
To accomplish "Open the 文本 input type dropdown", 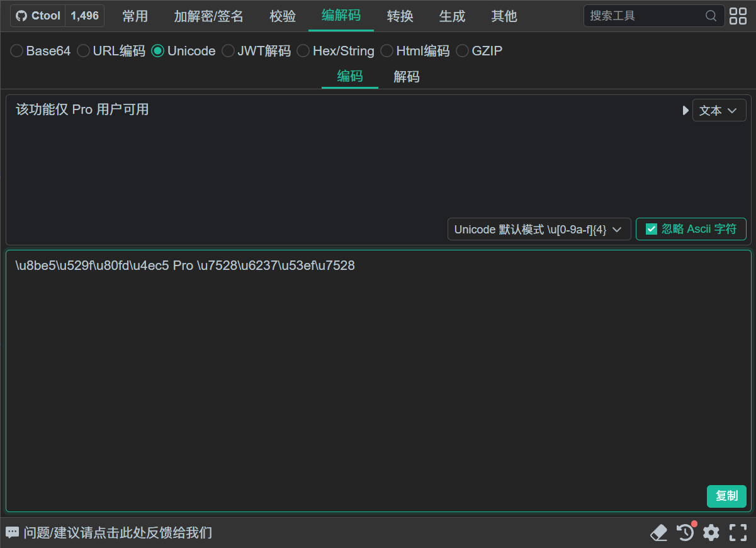I will pos(719,111).
